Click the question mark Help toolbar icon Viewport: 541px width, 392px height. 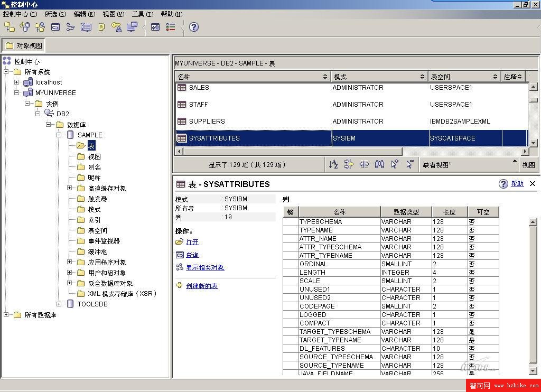[194, 27]
